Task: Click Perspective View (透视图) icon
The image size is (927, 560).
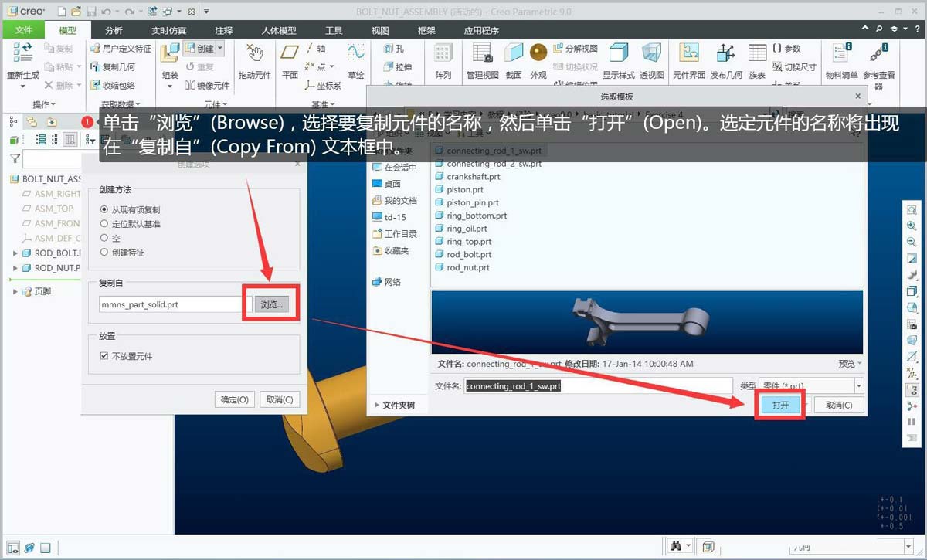Action: click(652, 54)
